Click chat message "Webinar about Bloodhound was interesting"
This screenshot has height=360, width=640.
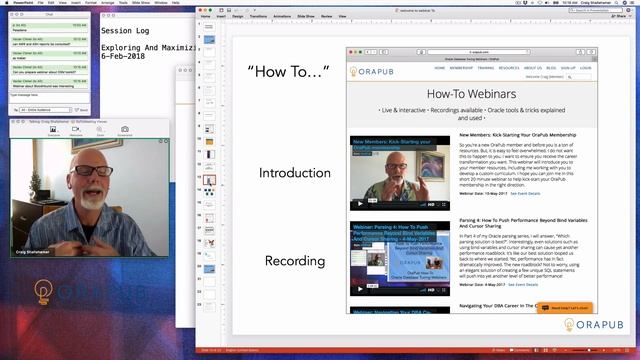pos(43,86)
